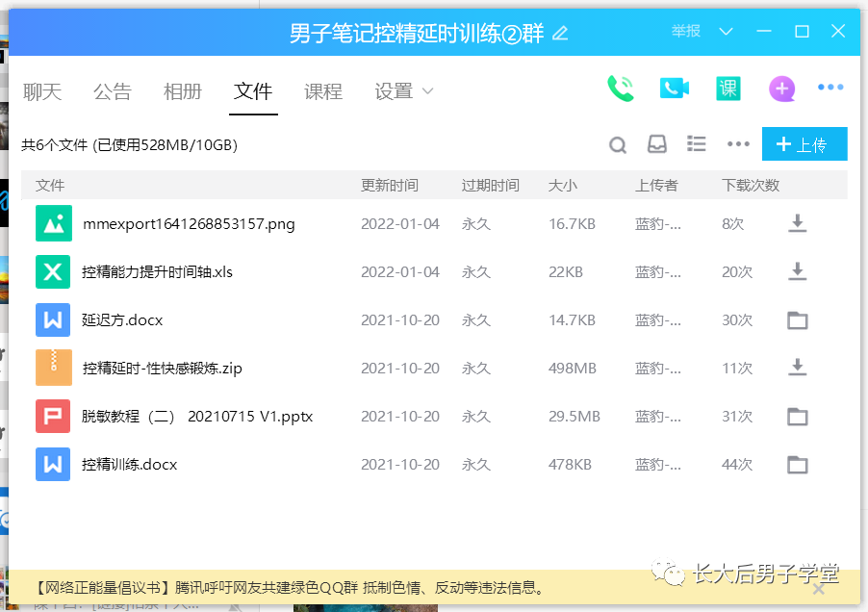Select file name 脱敏教程（二） 20210715 V1.pptx

(x=197, y=417)
